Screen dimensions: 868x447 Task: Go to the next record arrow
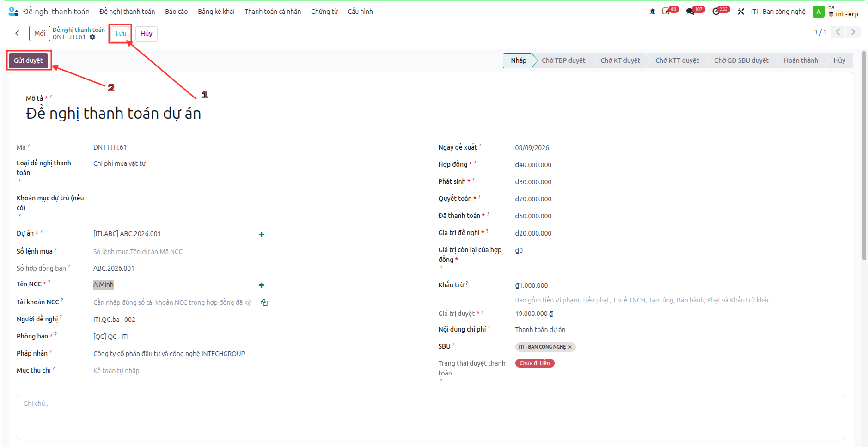853,32
